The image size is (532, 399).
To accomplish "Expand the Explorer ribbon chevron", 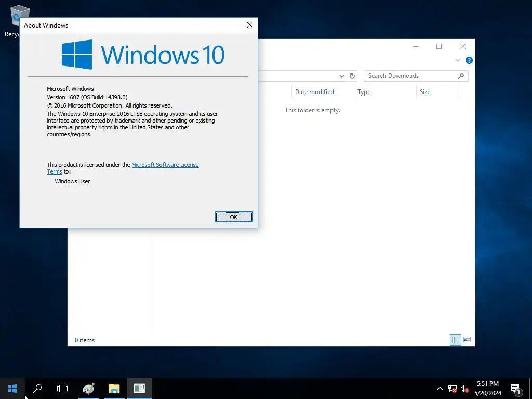I will [457, 60].
